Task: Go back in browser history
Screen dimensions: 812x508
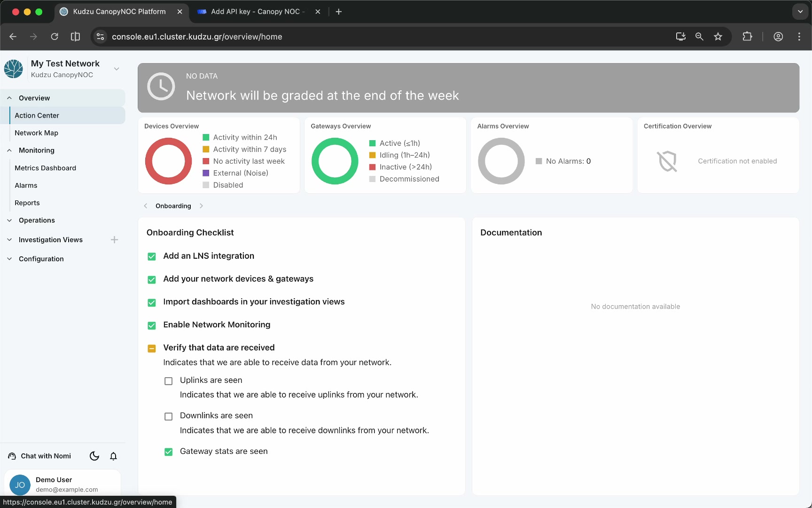Action: (x=13, y=37)
